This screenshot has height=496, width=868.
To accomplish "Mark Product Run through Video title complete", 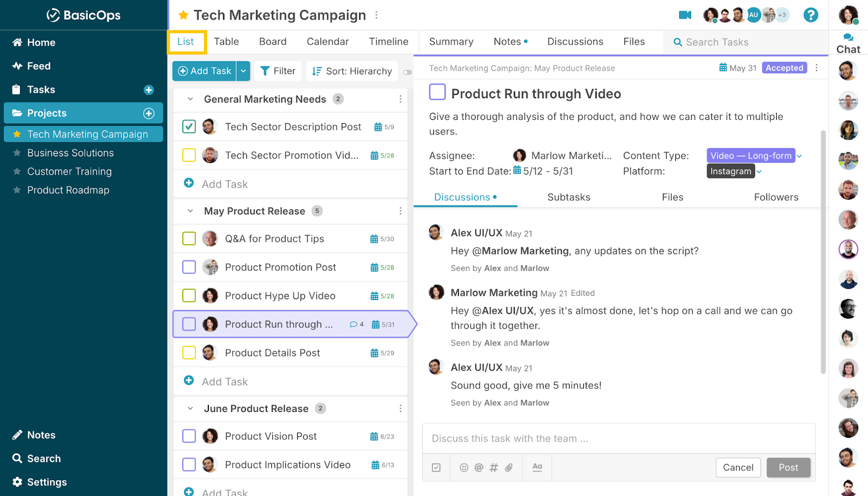I will 437,92.
